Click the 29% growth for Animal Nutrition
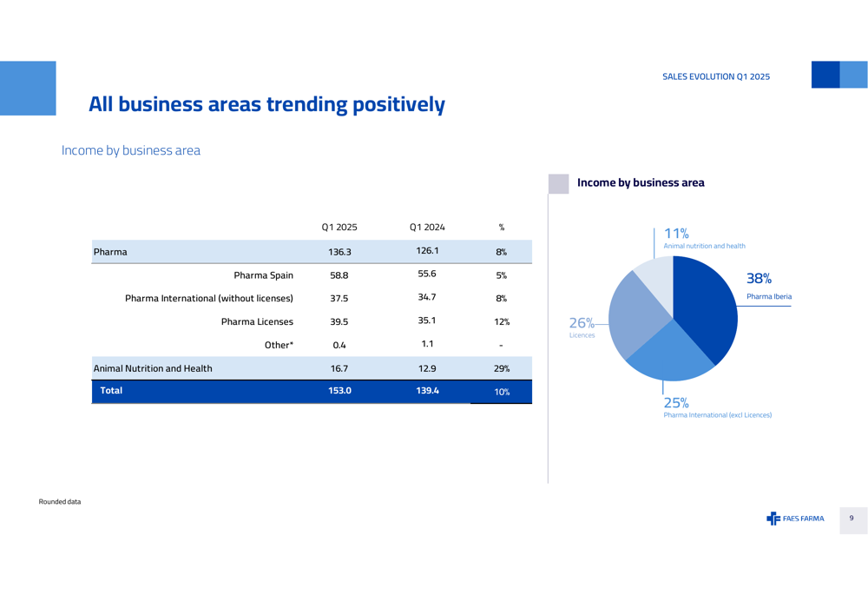The height and width of the screenshot is (595, 868). [x=502, y=368]
